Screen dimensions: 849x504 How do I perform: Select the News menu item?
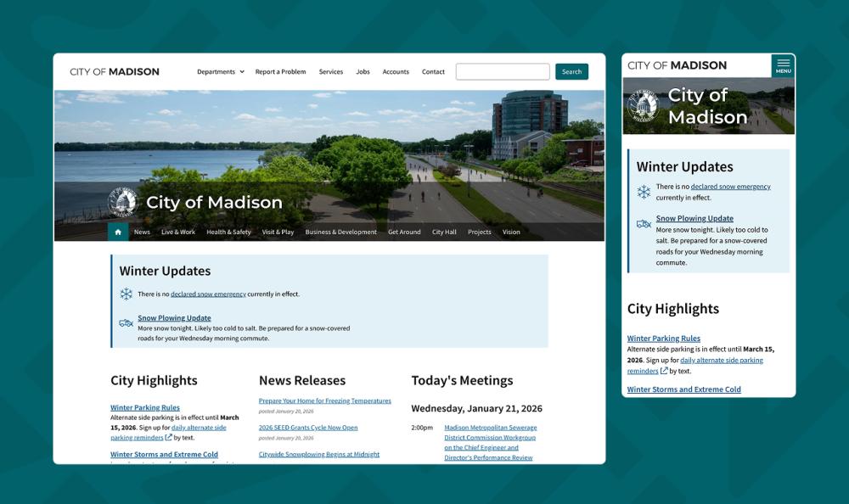[142, 231]
